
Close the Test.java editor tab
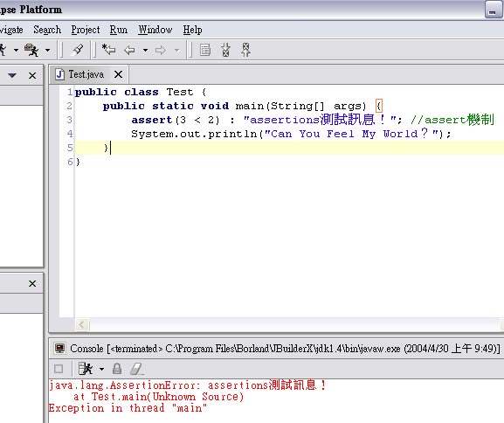pyautogui.click(x=118, y=74)
